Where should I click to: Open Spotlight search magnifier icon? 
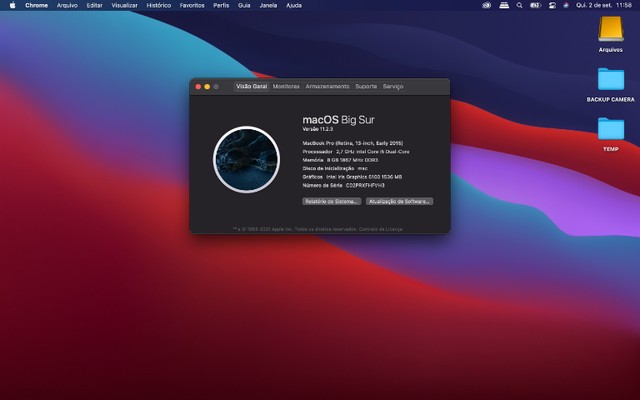[x=519, y=5]
